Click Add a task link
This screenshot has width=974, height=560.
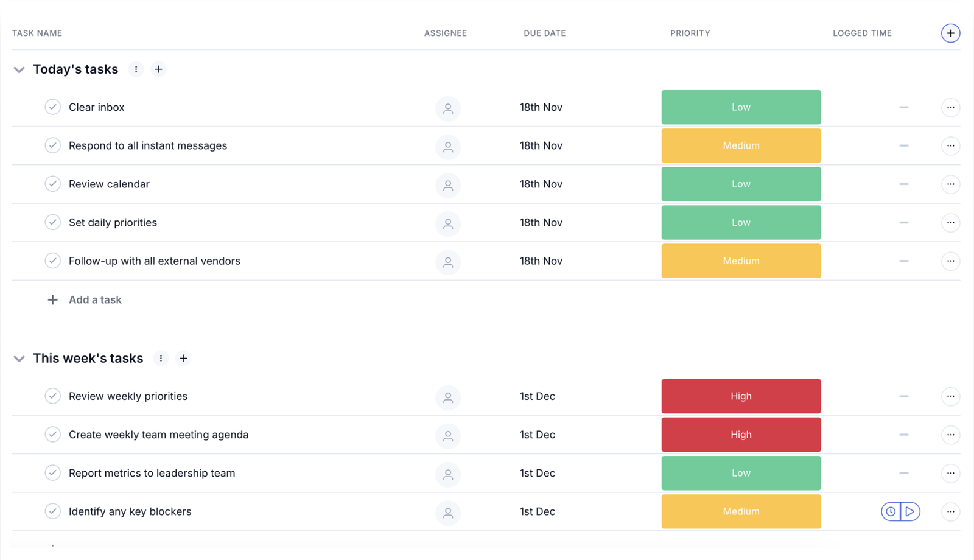95,300
